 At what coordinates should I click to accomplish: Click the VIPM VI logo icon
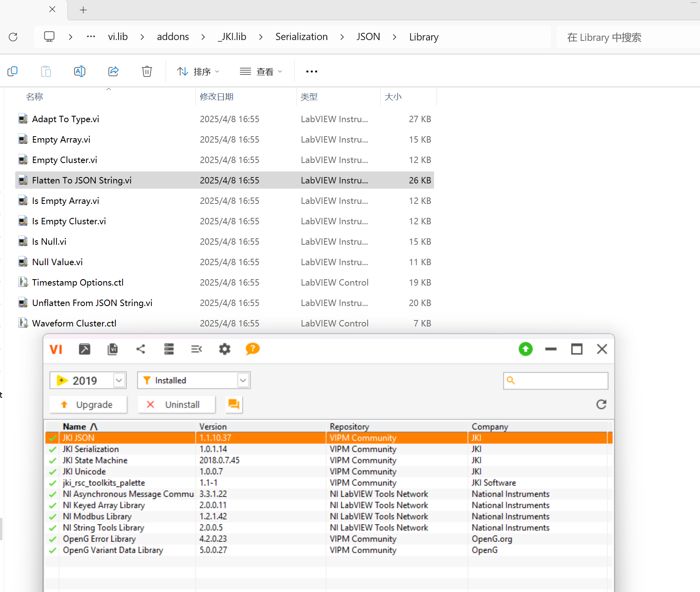click(x=56, y=349)
